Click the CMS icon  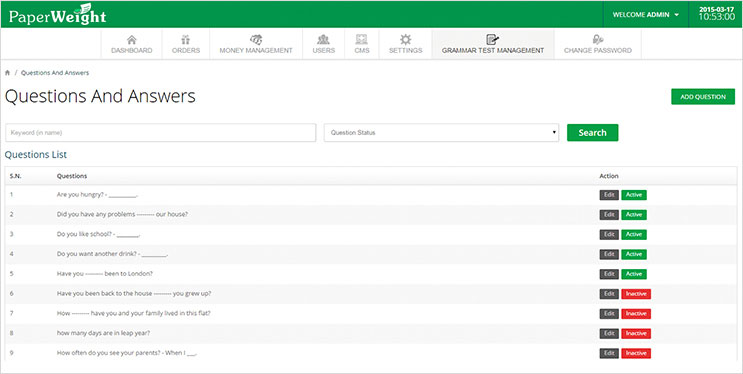click(362, 39)
